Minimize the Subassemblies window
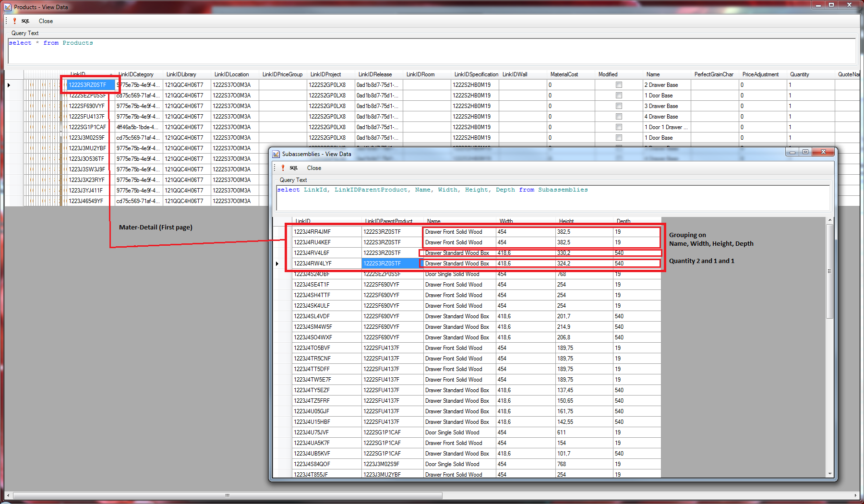This screenshot has width=864, height=504. [x=792, y=152]
